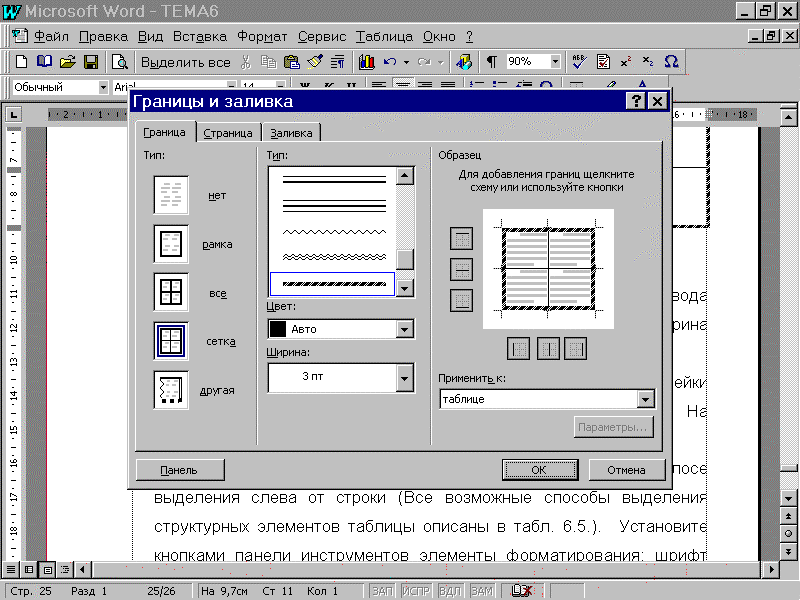Click the OK button
Viewport: 800px width, 600px height.
[x=539, y=470]
